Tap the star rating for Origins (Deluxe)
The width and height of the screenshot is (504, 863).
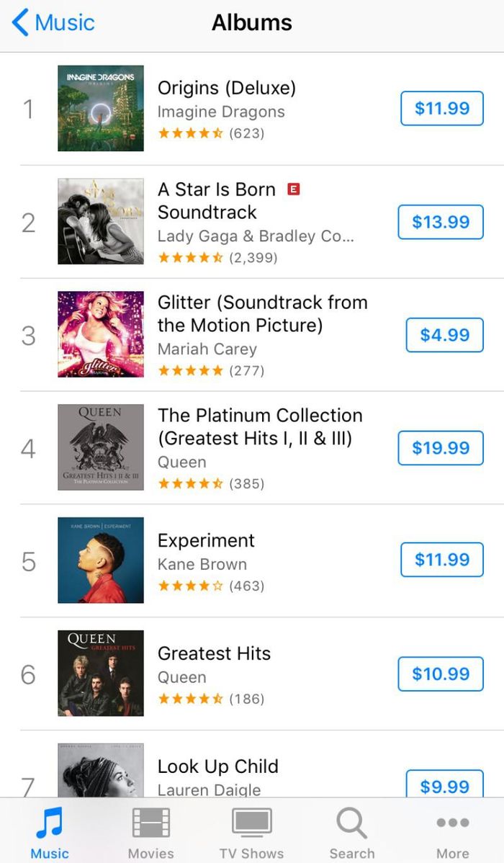(x=190, y=133)
